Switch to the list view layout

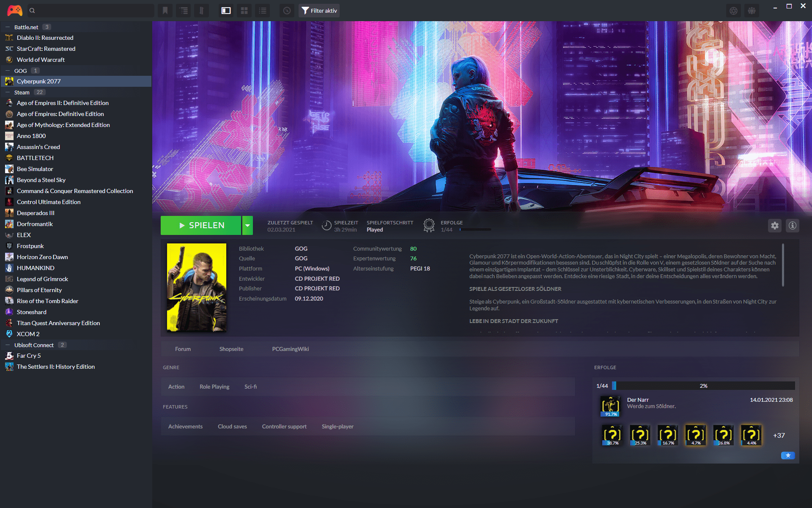263,11
